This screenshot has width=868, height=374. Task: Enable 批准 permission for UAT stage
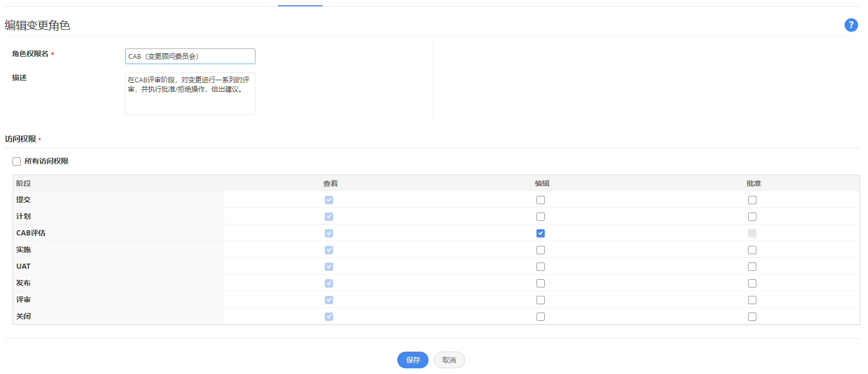click(x=752, y=267)
